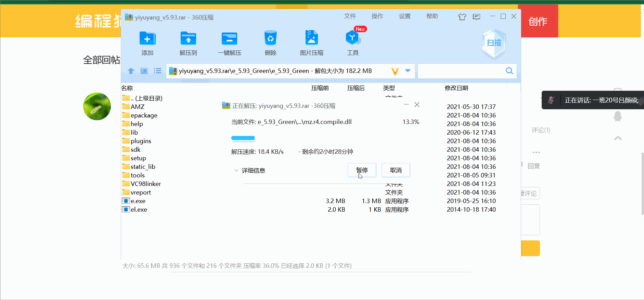Select the static_lib folder
The height and width of the screenshot is (300, 644).
139,166
